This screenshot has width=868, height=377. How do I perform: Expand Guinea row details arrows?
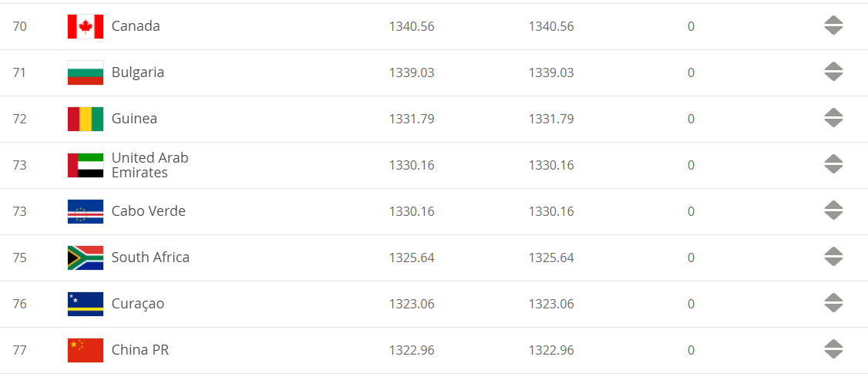833,118
